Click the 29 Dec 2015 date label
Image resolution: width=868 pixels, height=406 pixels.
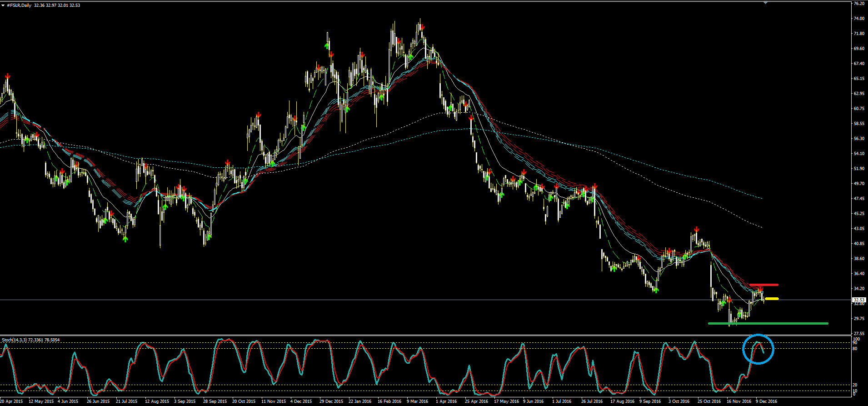tap(331, 401)
